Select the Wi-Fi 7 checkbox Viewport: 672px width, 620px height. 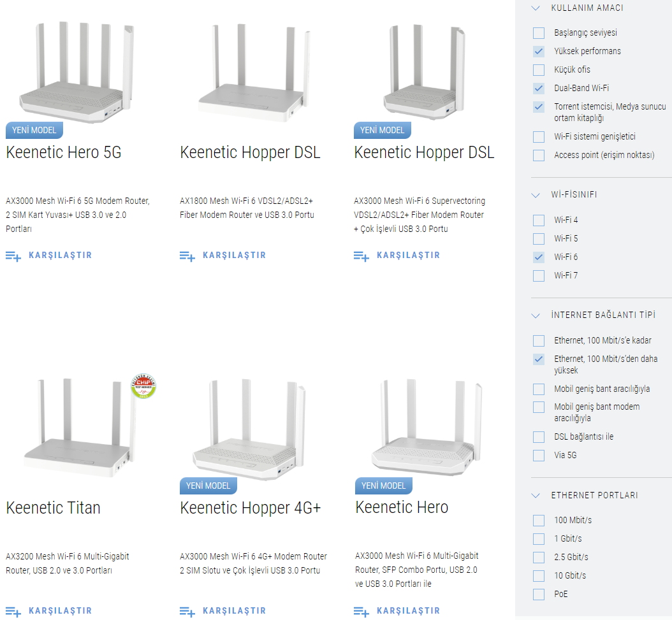[x=539, y=275]
